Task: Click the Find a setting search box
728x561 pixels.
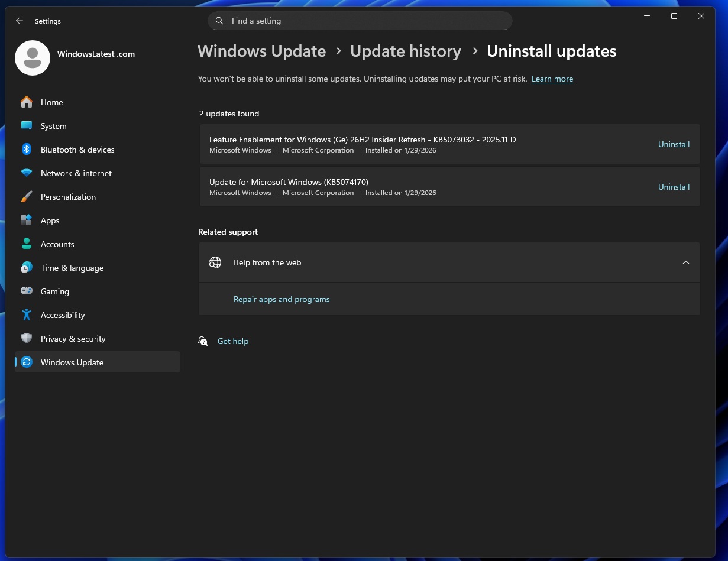Action: pyautogui.click(x=360, y=21)
